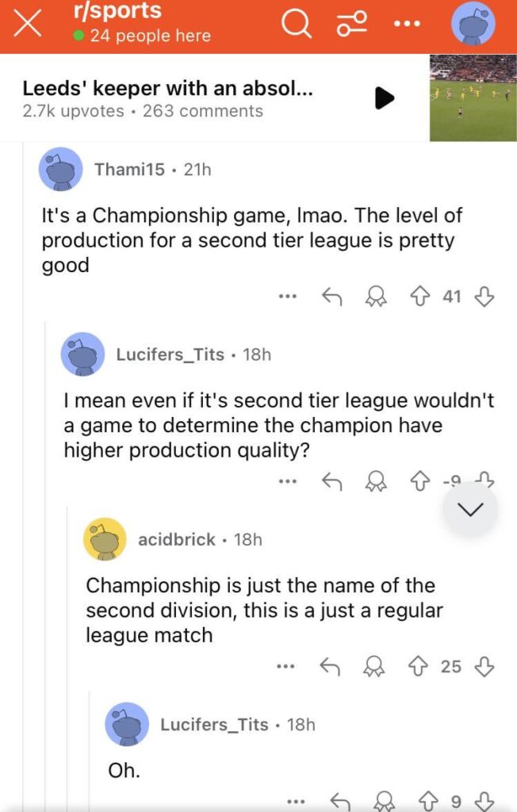Open the video thumbnail preview
The image size is (517, 812).
473,98
